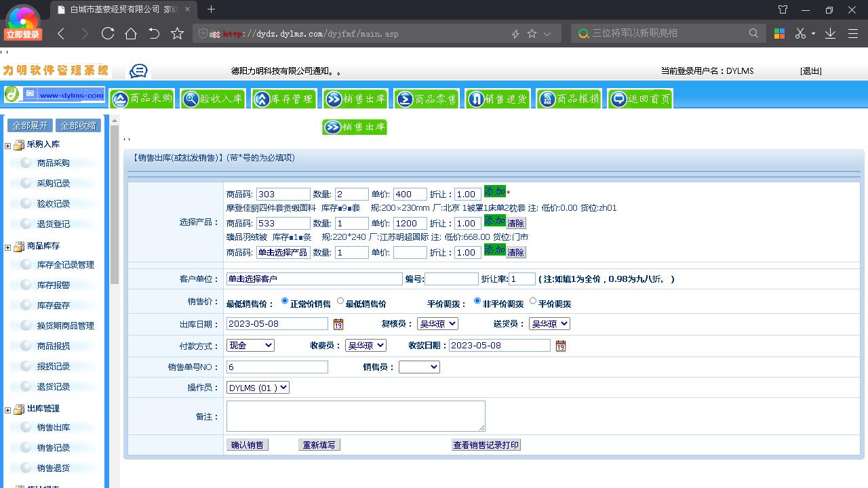
Task: Open the calendar picker beside 出库日期
Action: click(x=337, y=325)
